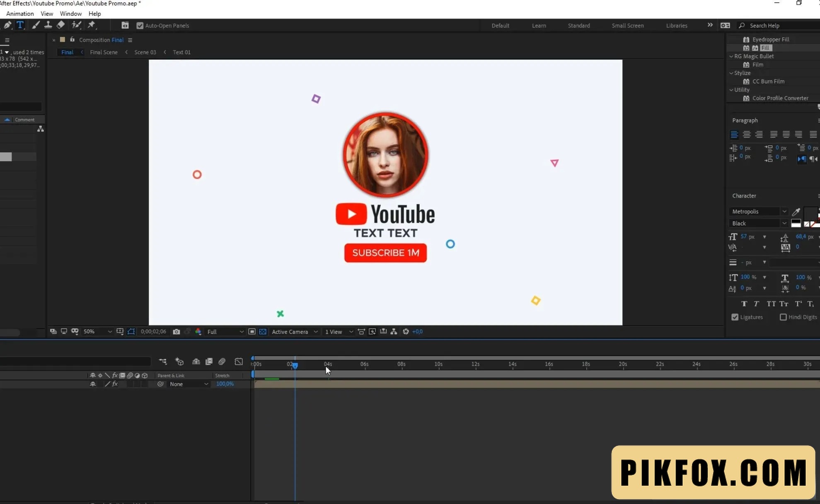
Task: Collapse RG Magic Bullet effects group
Action: coord(731,56)
